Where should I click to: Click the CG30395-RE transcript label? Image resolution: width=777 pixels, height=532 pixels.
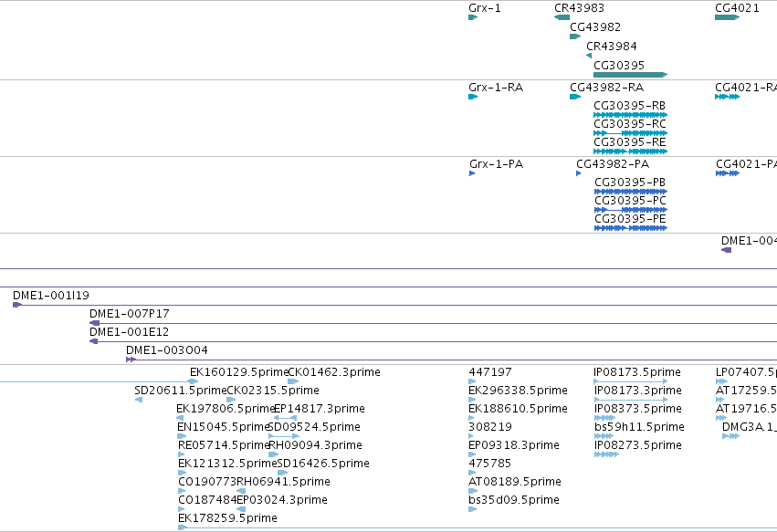click(629, 142)
